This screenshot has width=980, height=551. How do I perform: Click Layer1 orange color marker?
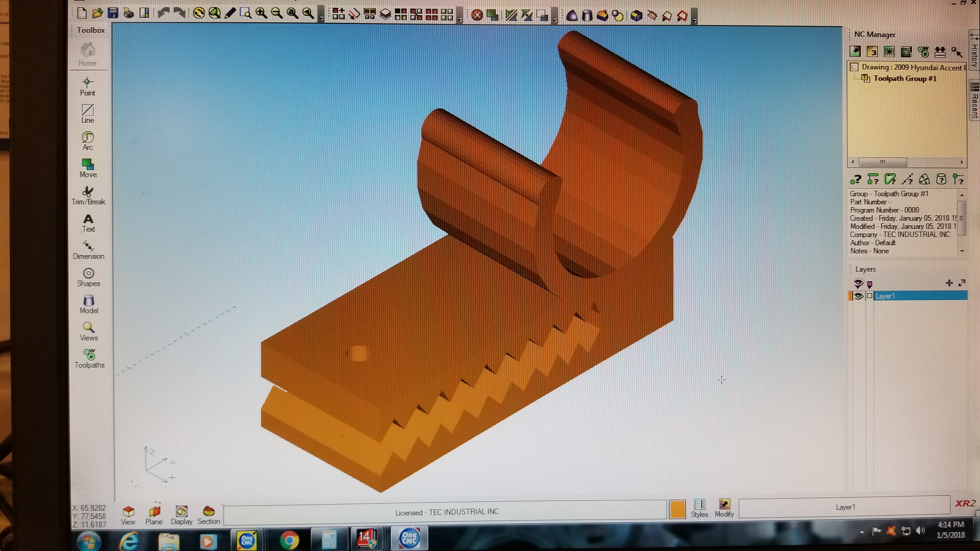coord(851,296)
